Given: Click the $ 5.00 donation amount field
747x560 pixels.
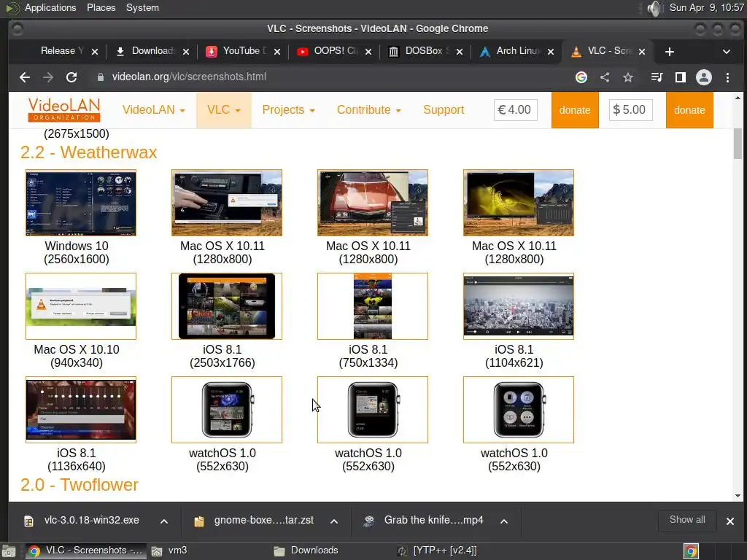Looking at the screenshot, I should pos(630,110).
